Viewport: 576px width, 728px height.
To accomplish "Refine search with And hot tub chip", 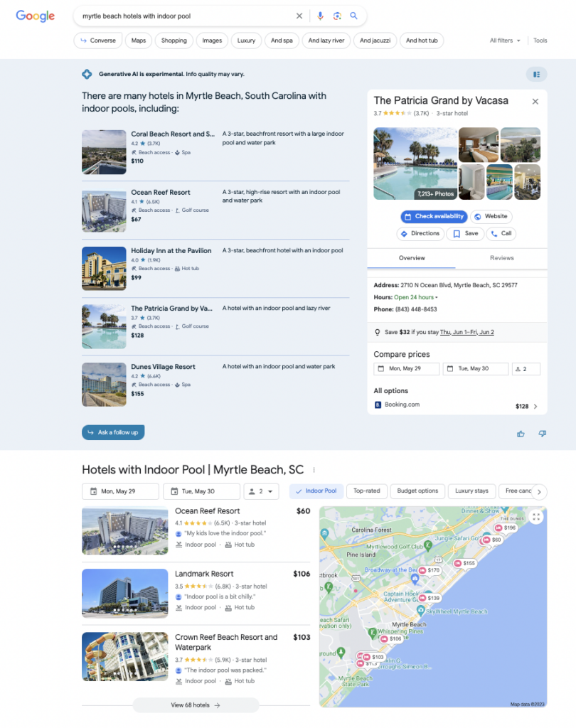I will pos(422,41).
